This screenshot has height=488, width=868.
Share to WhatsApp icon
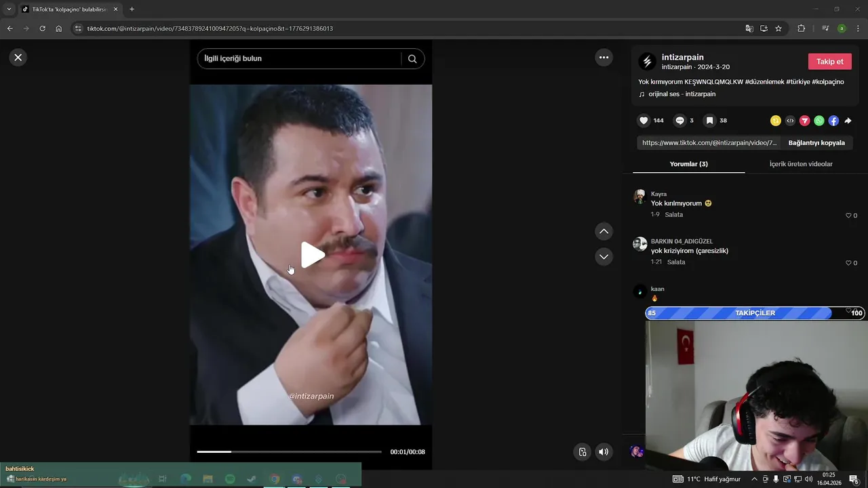tap(819, 121)
